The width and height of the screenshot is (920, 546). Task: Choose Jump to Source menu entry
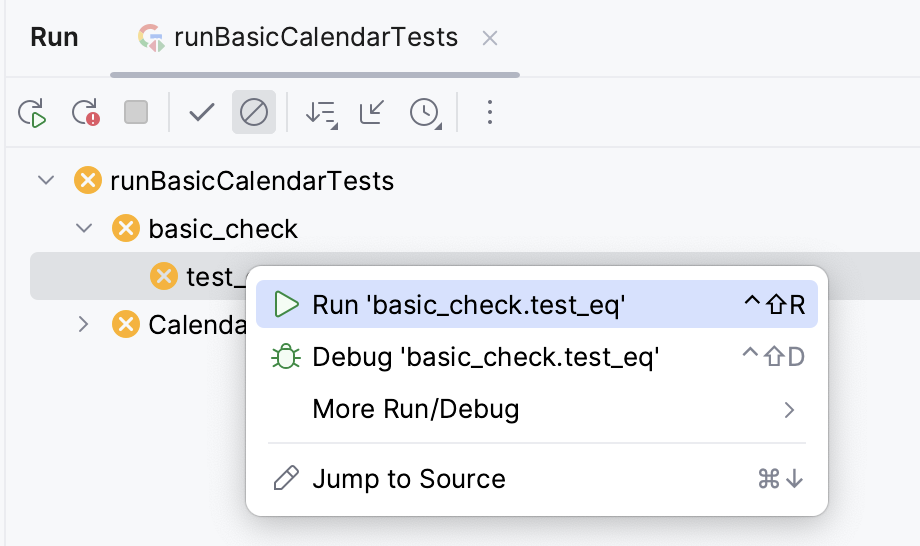point(409,479)
